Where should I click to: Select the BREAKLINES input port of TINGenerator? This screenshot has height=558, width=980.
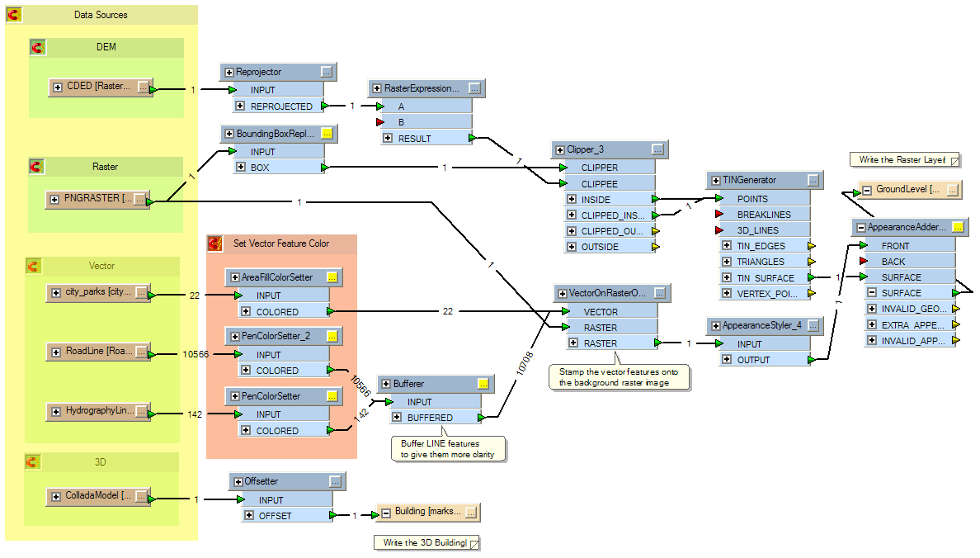coord(765,214)
